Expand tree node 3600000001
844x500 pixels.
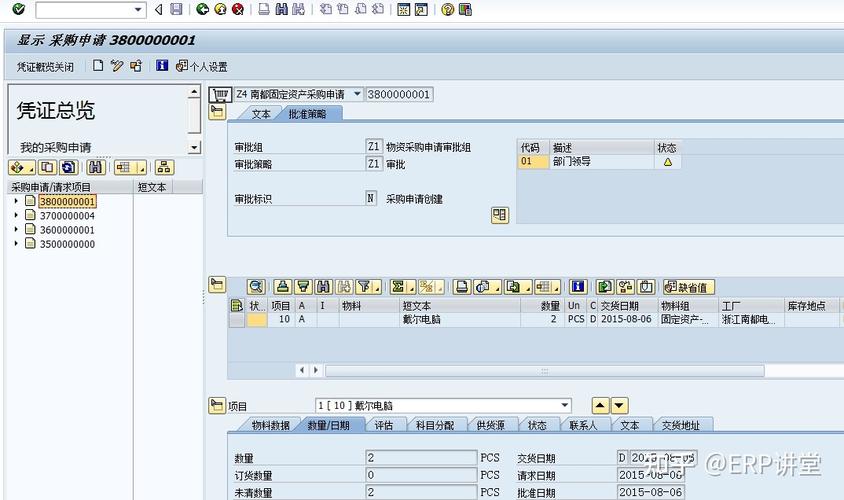(16, 229)
